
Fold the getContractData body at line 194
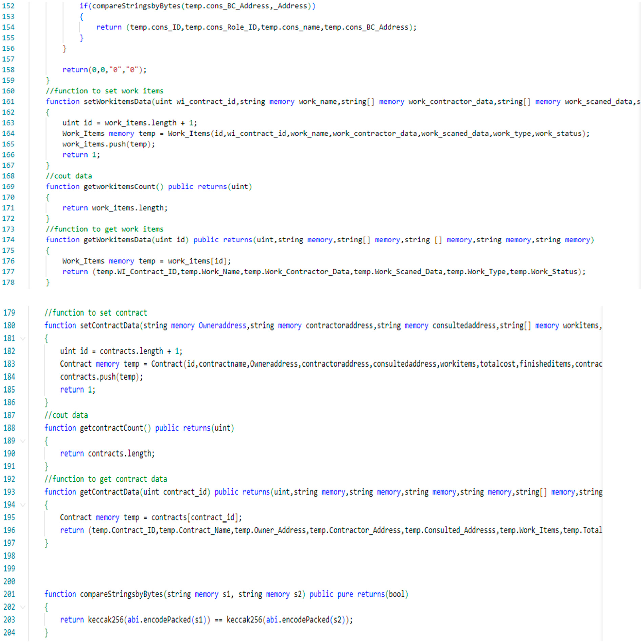23,505
